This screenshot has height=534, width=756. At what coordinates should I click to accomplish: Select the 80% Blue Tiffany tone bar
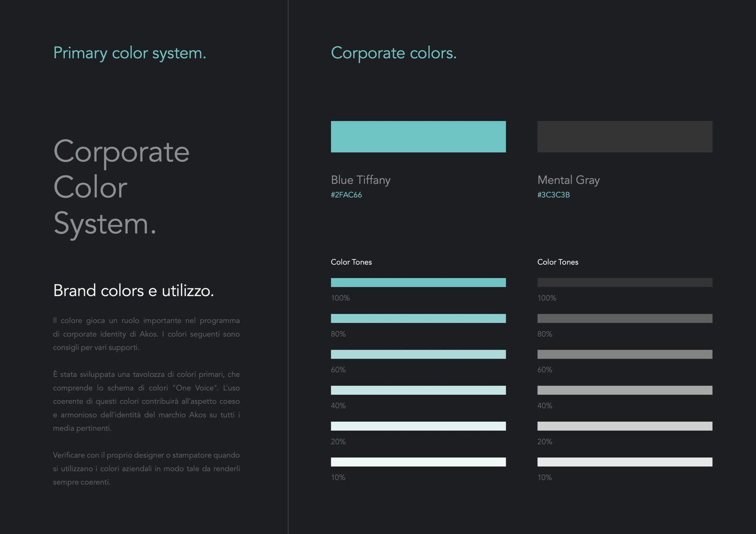418,318
